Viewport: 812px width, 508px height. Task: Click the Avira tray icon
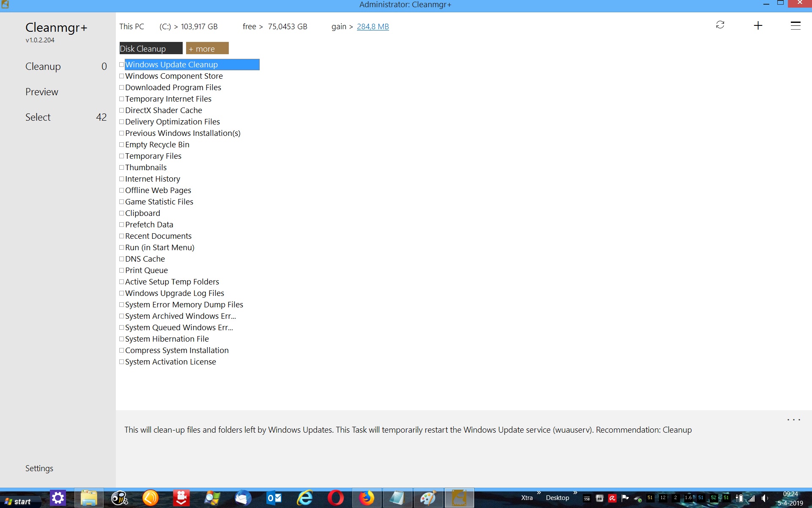tap(612, 498)
